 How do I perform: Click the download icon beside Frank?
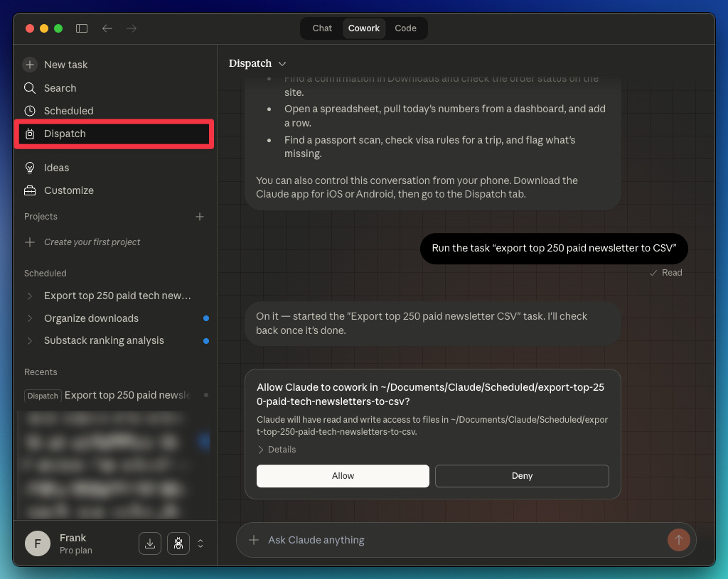click(150, 543)
